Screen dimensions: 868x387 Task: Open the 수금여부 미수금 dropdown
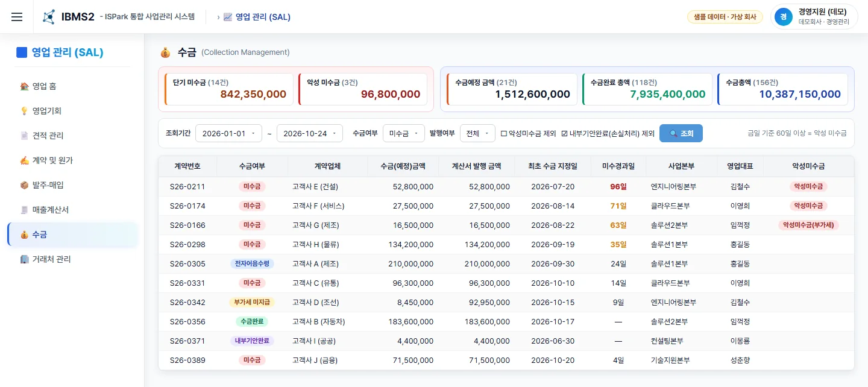tap(404, 133)
